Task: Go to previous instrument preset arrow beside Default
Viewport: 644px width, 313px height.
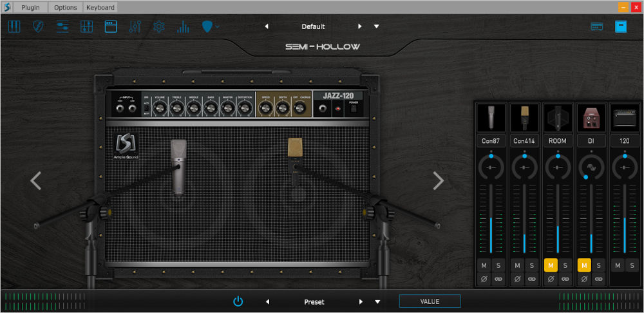Action: pyautogui.click(x=267, y=26)
